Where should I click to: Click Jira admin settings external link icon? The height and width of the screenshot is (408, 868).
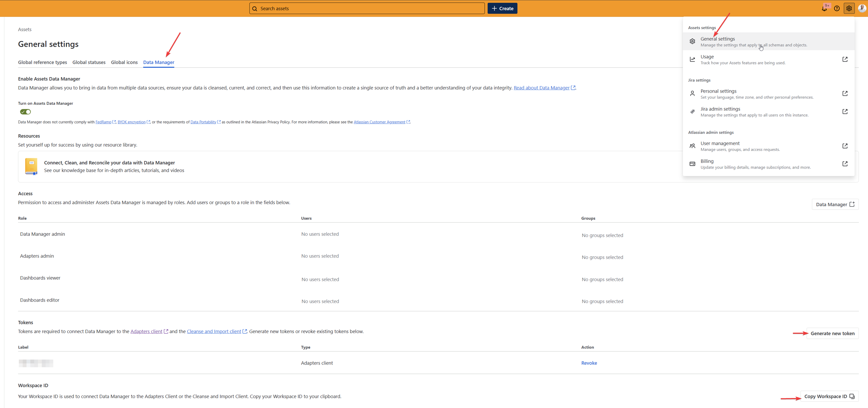click(845, 112)
